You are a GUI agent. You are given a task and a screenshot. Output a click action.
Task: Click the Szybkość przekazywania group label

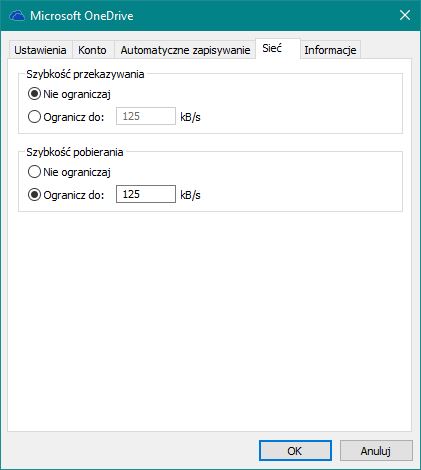(x=85, y=74)
